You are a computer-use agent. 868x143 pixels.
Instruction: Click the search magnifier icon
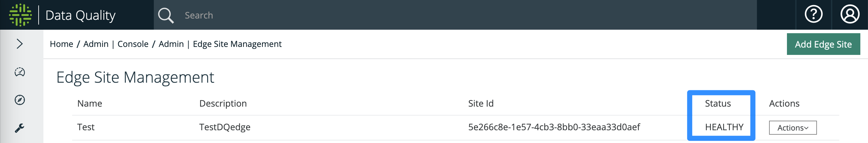166,16
